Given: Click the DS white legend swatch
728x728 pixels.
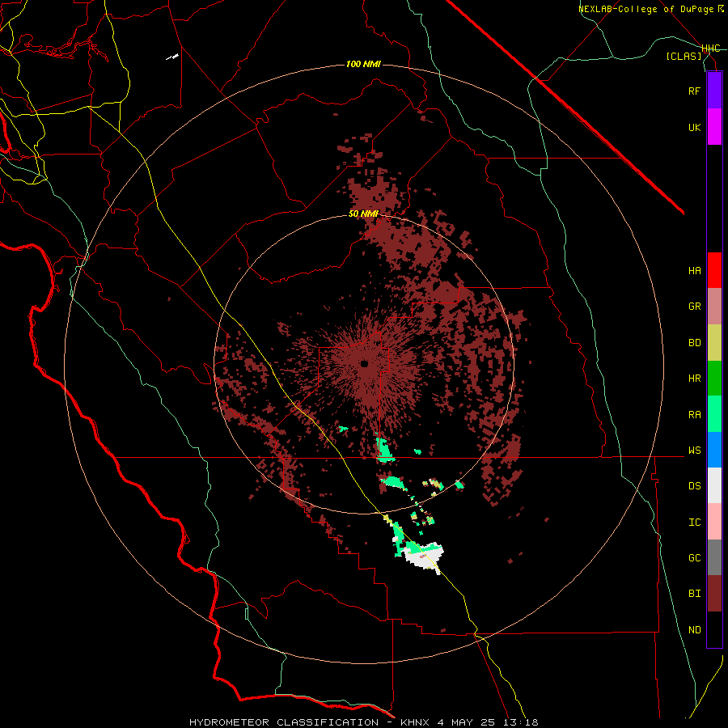Looking at the screenshot, I should tap(714, 485).
